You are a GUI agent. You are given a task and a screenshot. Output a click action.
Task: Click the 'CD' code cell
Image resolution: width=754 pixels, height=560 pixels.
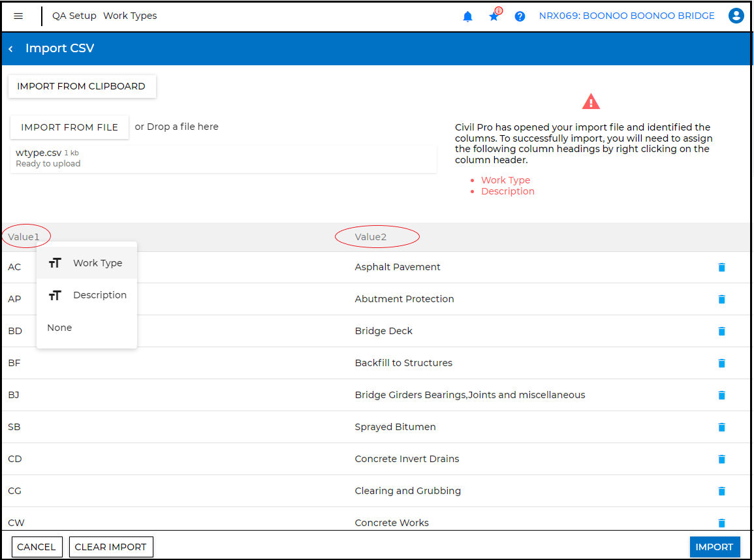[x=15, y=459]
